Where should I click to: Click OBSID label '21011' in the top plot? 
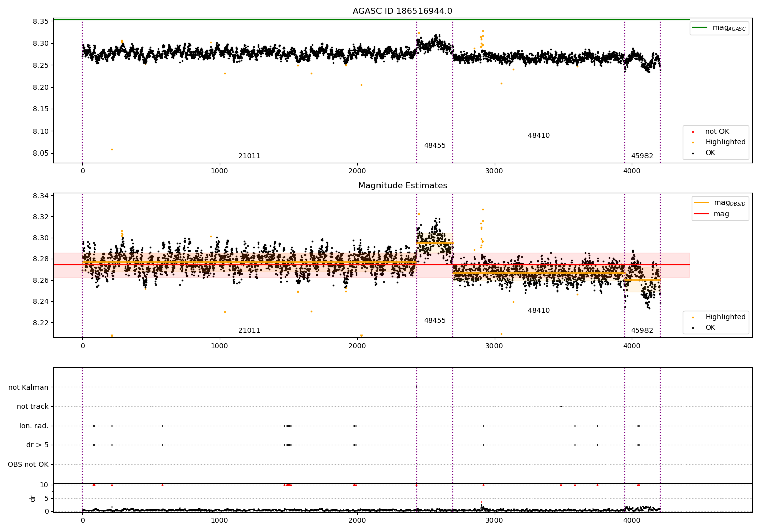coord(249,156)
